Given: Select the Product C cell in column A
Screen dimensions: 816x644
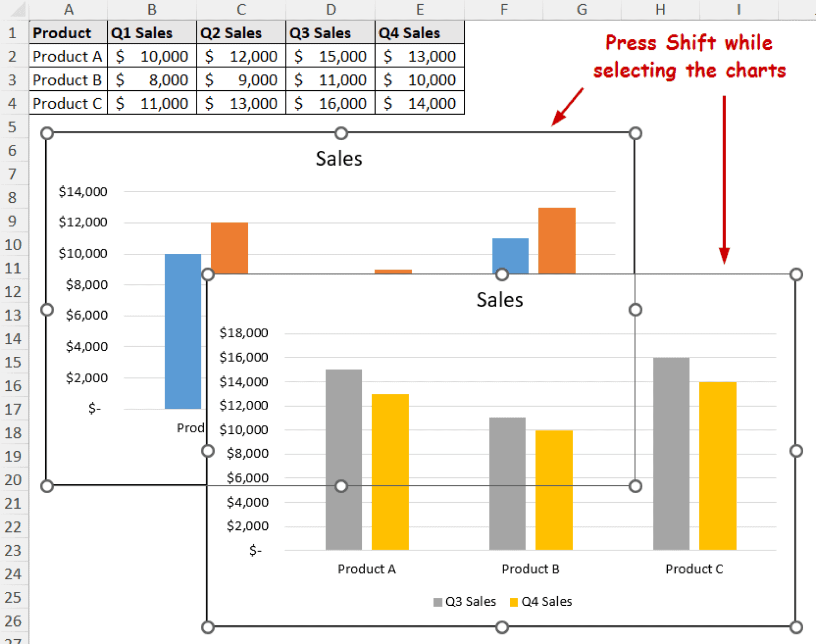Looking at the screenshot, I should (67, 103).
